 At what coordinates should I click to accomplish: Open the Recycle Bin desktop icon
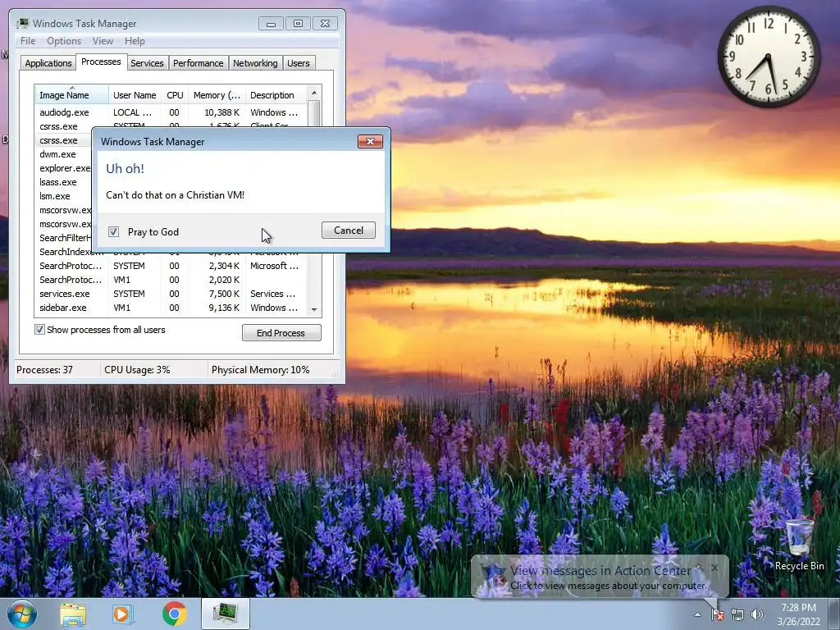click(799, 544)
